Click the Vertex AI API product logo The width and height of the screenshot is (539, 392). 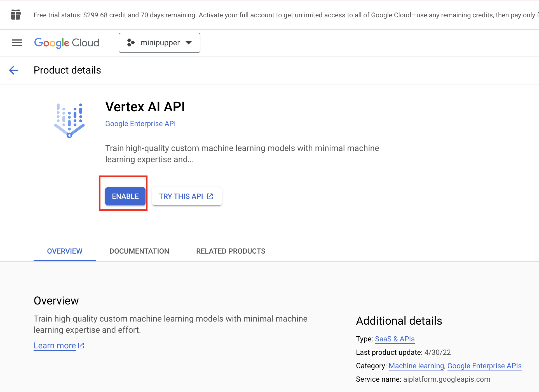tap(69, 120)
